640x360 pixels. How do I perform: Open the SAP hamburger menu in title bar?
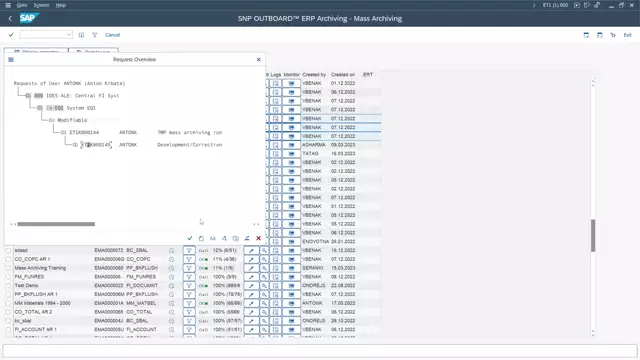[x=8, y=5]
